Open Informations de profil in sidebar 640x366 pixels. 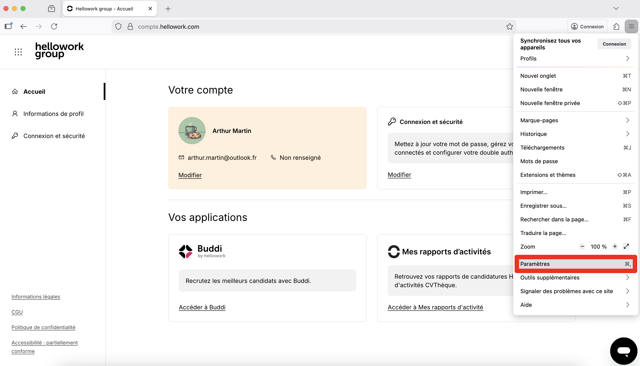pos(53,114)
